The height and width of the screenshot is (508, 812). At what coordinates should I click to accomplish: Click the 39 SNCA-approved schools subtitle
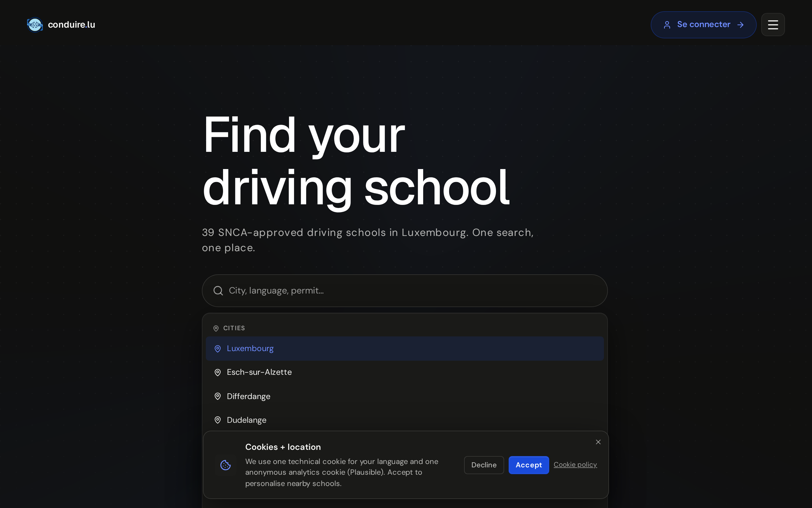pyautogui.click(x=368, y=240)
